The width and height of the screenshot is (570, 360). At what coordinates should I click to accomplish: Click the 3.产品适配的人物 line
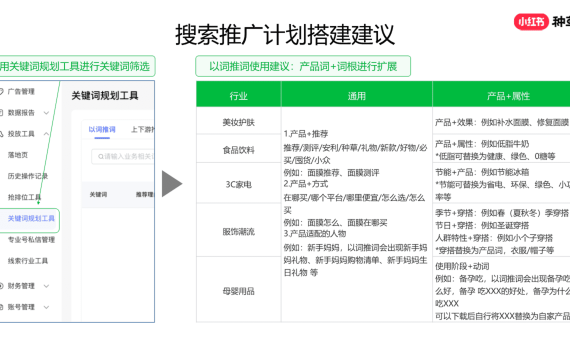click(315, 233)
